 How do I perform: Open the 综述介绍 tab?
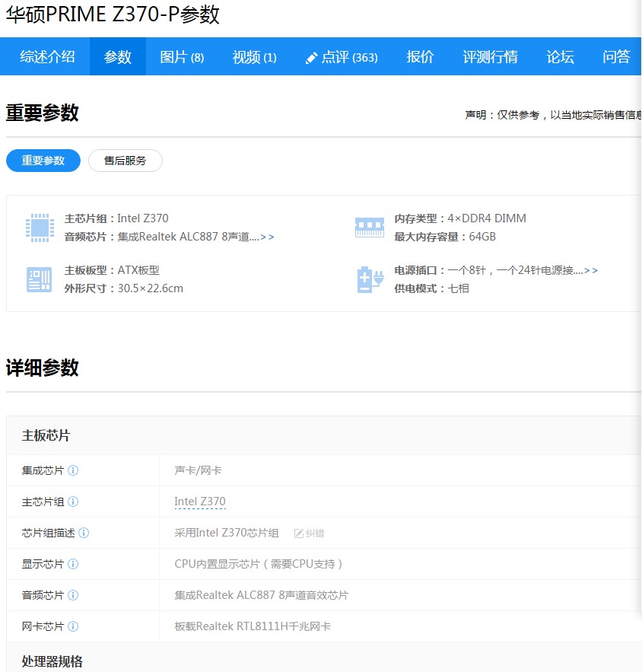tap(47, 56)
